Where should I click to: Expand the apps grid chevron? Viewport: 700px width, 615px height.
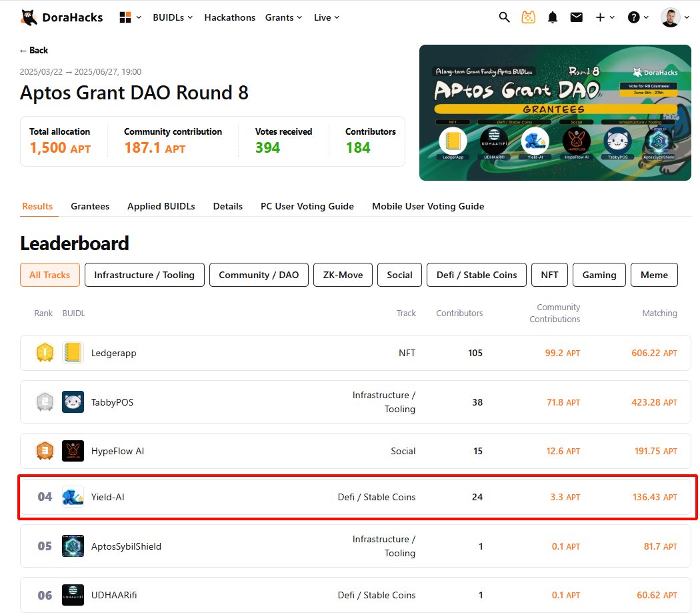tap(139, 17)
